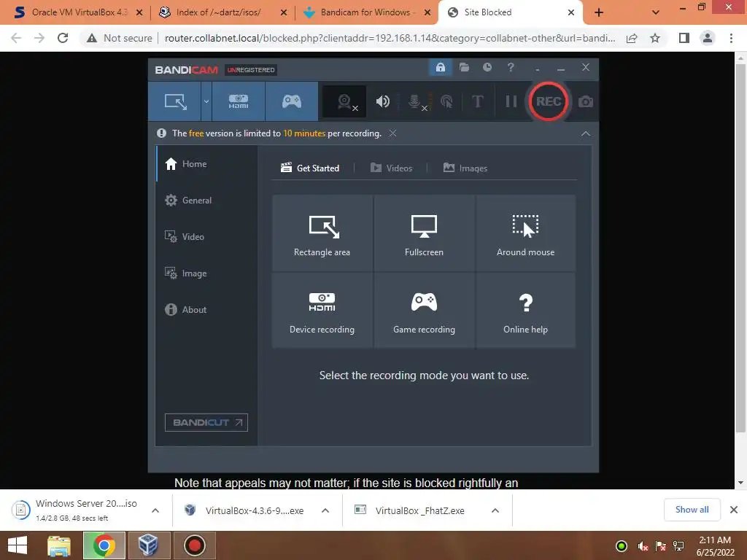Reload the blocked page
Viewport: 747px width, 560px height.
point(63,38)
